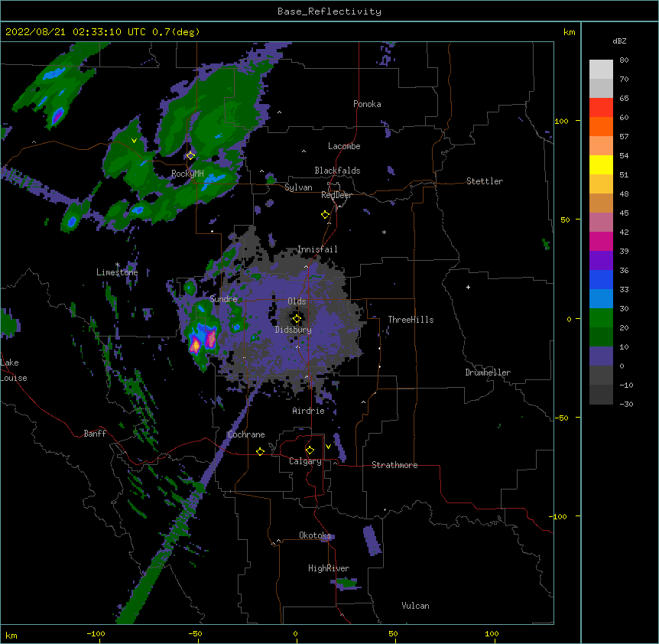Viewport: 659px width, 644px height.
Task: Click the white plus marker north of Drumheller
Action: click(468, 287)
